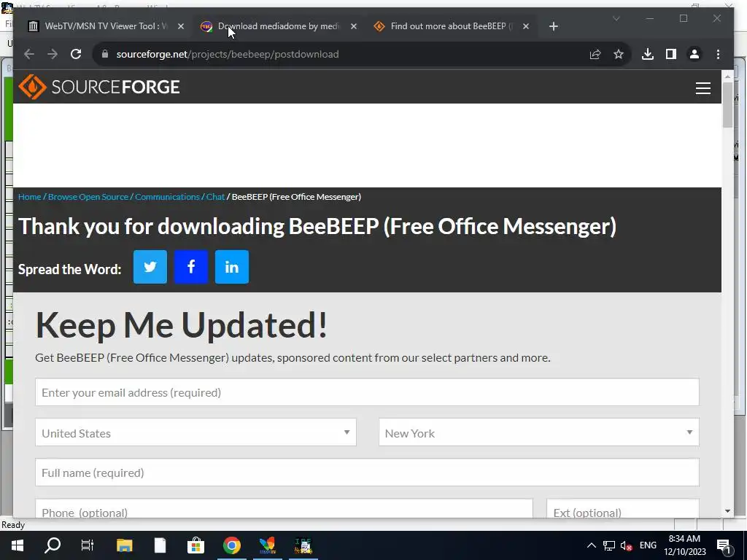Screen dimensions: 747x560
Task: Open the New York state dropdown
Action: pyautogui.click(x=539, y=432)
